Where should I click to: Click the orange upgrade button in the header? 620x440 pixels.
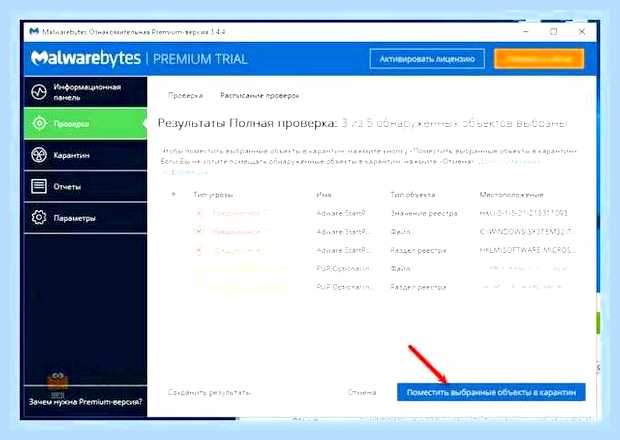coord(539,59)
